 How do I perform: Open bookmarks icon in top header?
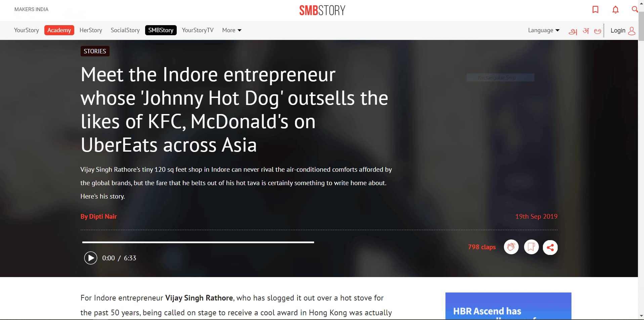point(595,9)
